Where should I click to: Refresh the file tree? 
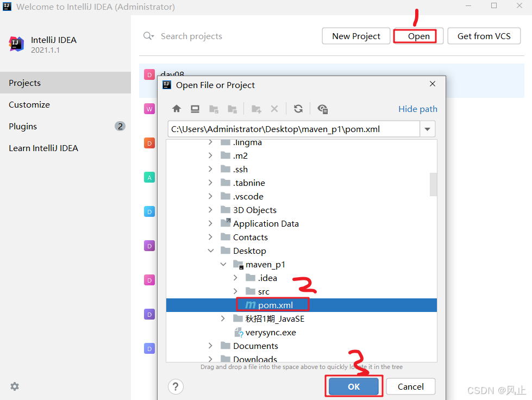(298, 109)
